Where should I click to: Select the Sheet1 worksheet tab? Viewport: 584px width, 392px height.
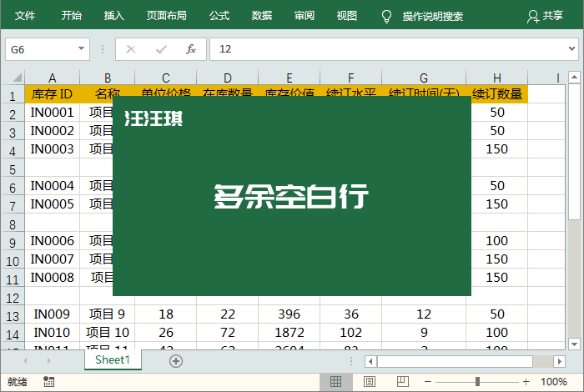[113, 360]
